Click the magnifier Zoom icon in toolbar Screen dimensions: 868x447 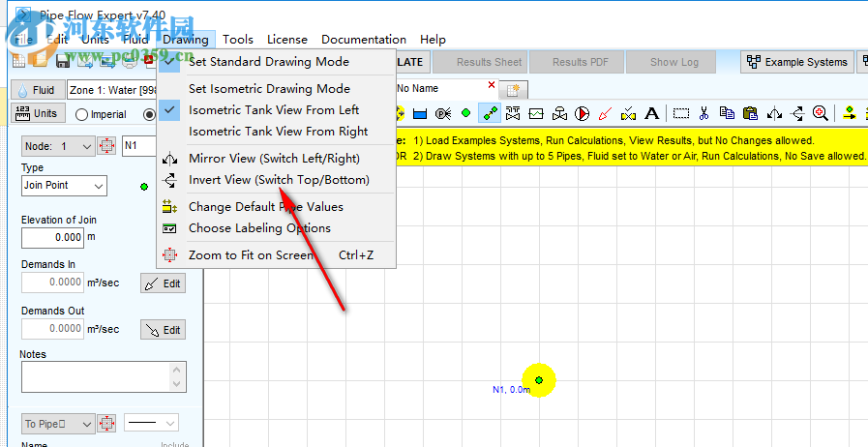[x=821, y=113]
